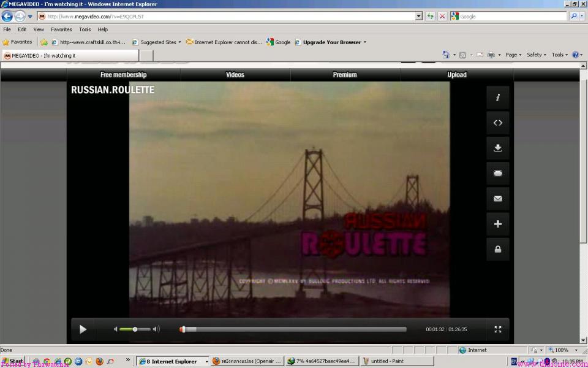
Task: Open the Google favorites bar link
Action: (279, 42)
